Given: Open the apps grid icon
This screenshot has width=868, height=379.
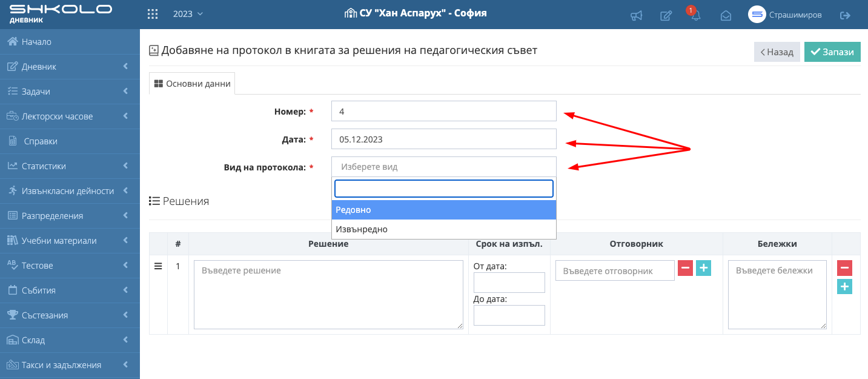Looking at the screenshot, I should click(x=153, y=14).
